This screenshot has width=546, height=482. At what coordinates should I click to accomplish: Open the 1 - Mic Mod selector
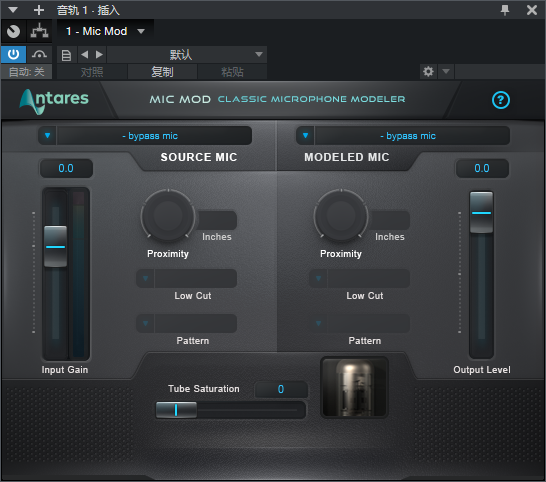pyautogui.click(x=105, y=31)
